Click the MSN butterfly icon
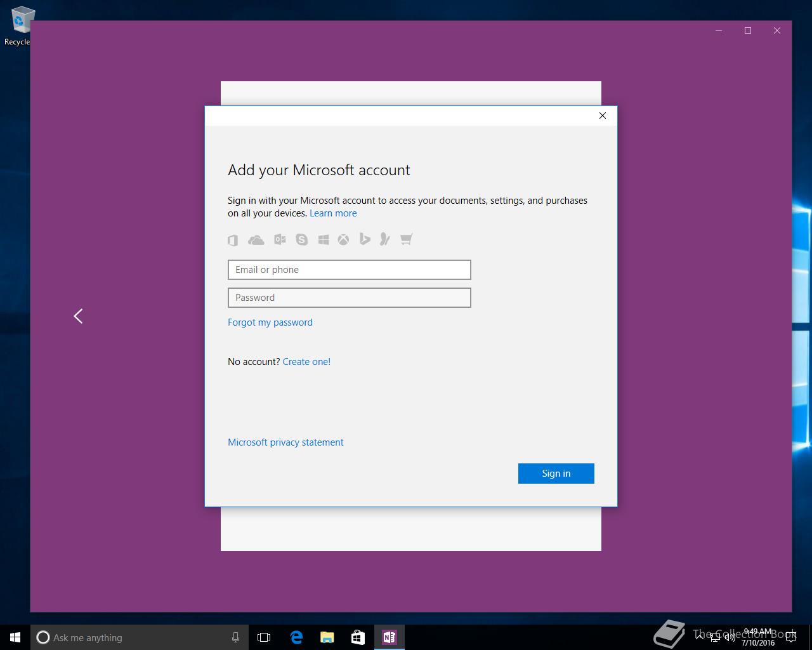Screen dimensions: 812x650 coord(384,239)
